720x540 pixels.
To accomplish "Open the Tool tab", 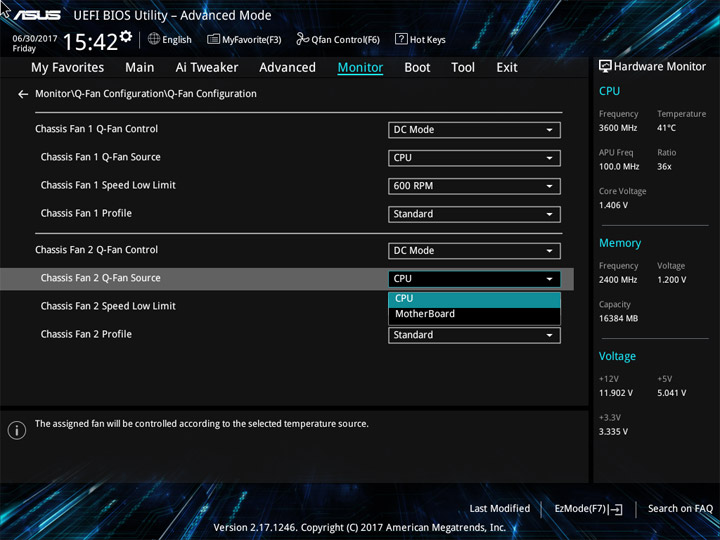I will point(463,68).
